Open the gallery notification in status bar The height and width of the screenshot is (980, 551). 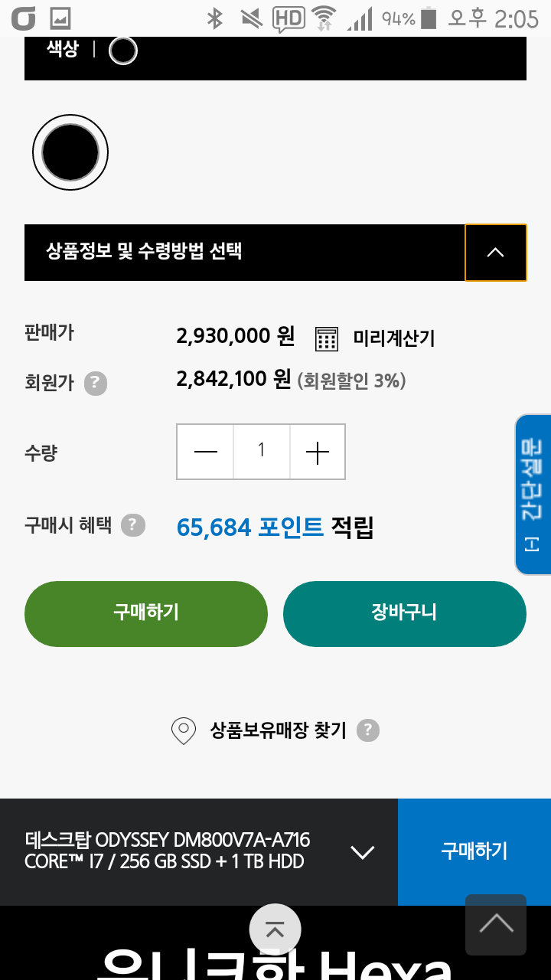(x=60, y=18)
